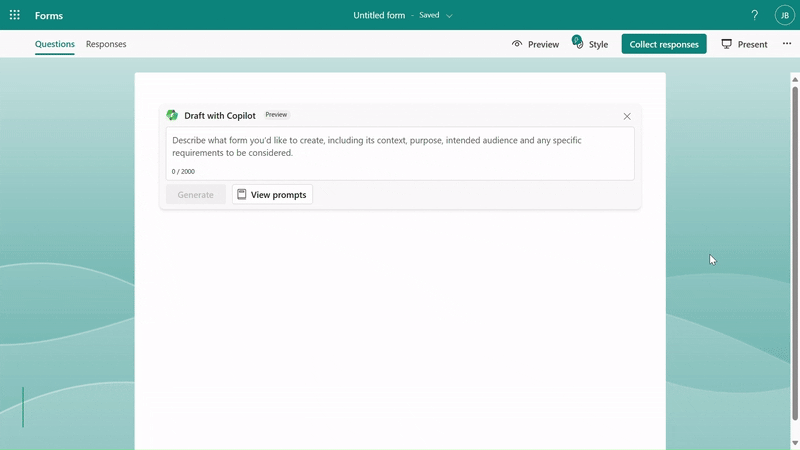Close the Draft with Copilot panel
The image size is (800, 450).
(627, 116)
